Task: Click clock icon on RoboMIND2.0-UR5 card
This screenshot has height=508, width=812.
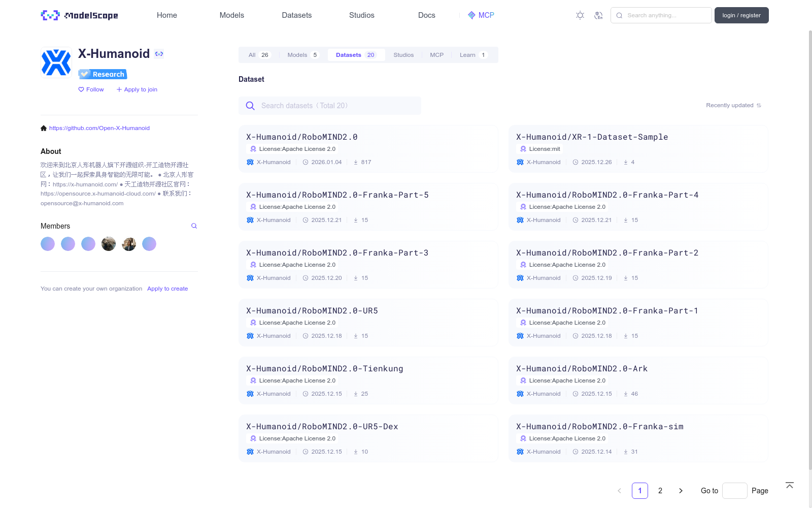Action: pos(306,336)
